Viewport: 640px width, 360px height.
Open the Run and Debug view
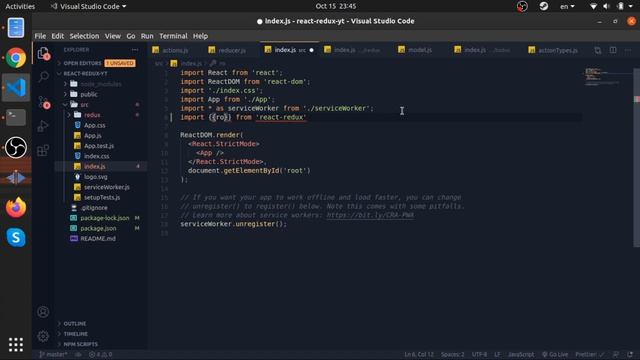click(43, 126)
